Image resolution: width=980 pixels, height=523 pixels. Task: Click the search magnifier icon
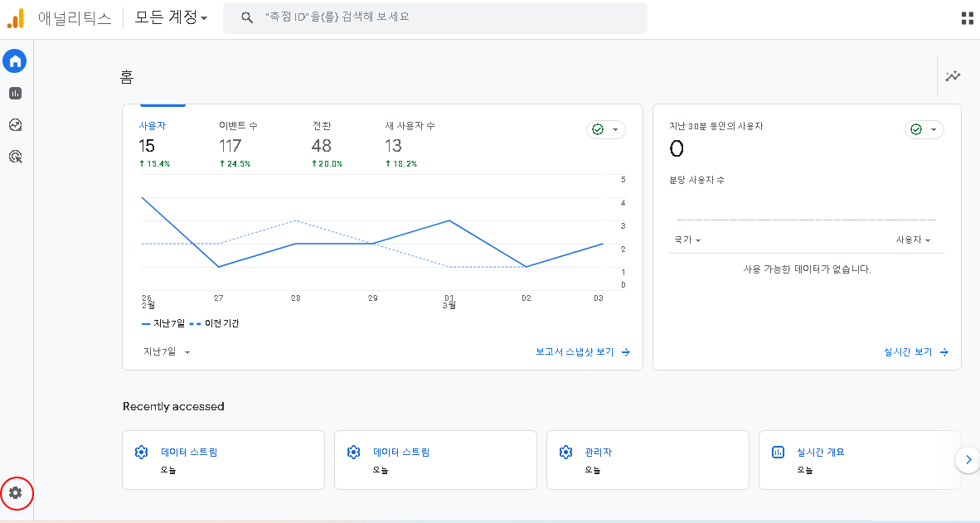click(x=247, y=17)
